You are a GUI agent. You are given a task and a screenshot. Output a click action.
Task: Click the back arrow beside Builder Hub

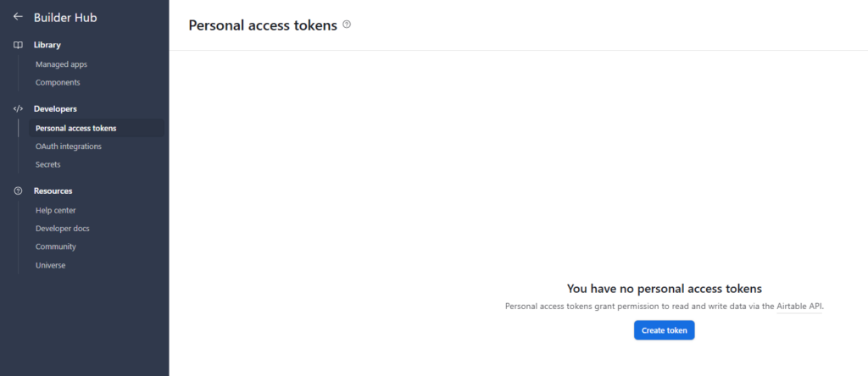coord(18,17)
